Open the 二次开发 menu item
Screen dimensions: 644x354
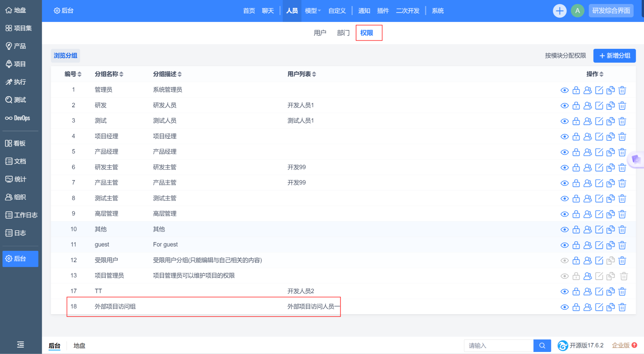pyautogui.click(x=407, y=11)
